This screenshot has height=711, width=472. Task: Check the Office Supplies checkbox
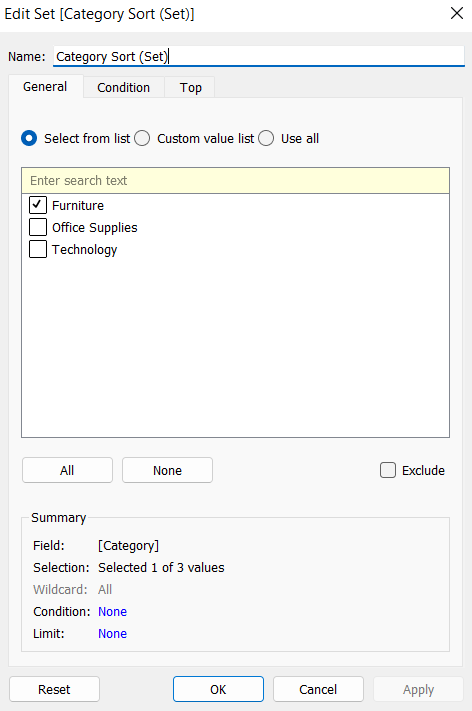[38, 227]
